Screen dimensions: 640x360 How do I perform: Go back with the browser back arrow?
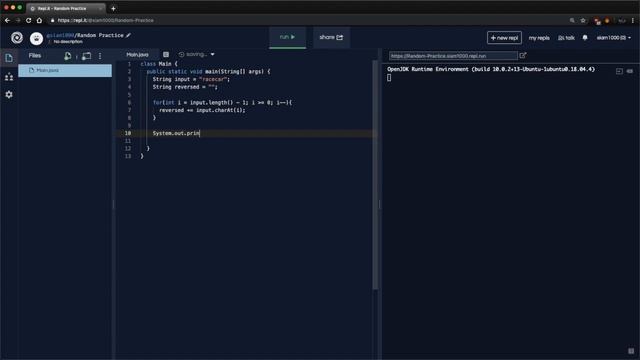(x=7, y=20)
